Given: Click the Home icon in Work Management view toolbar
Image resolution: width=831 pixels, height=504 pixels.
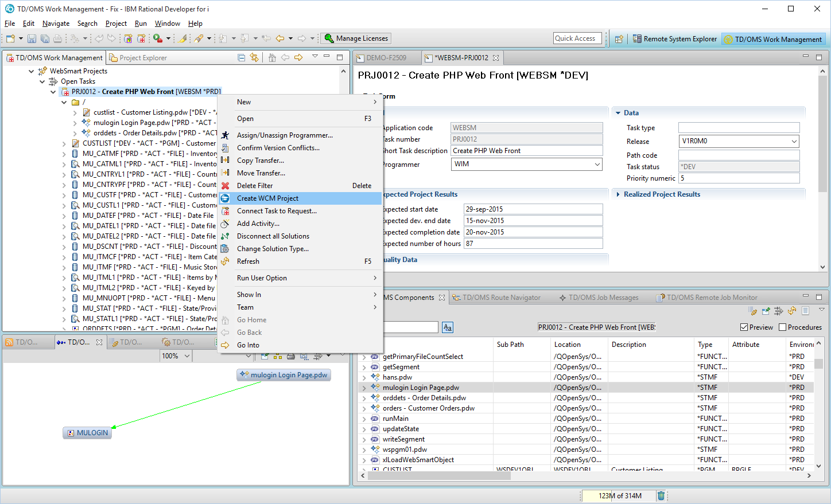Looking at the screenshot, I should pyautogui.click(x=272, y=57).
